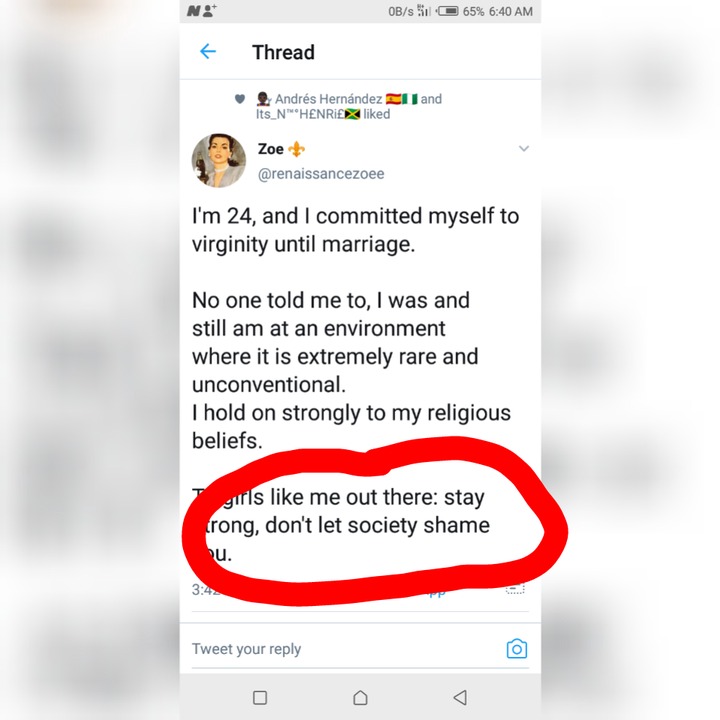This screenshot has height=720, width=720.
Task: Tap the NFC notification icon in status bar
Action: click(193, 11)
